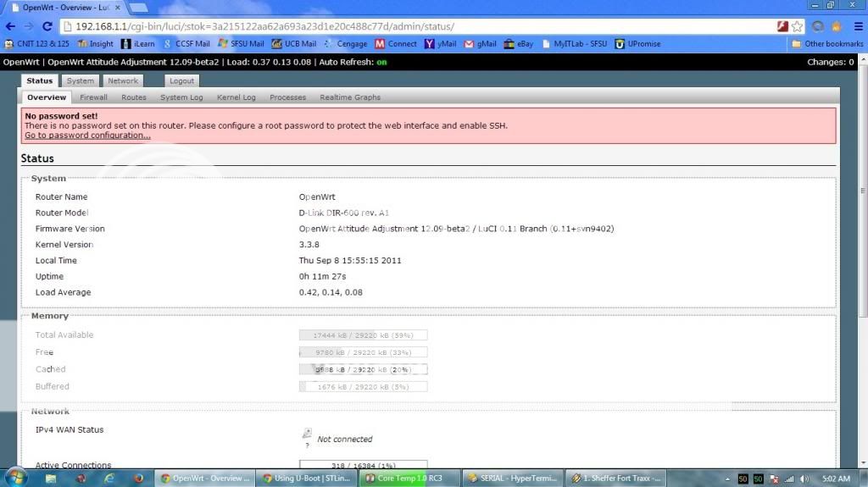Open MyITLab - SFSU bookmark
The image size is (868, 487).
point(574,44)
